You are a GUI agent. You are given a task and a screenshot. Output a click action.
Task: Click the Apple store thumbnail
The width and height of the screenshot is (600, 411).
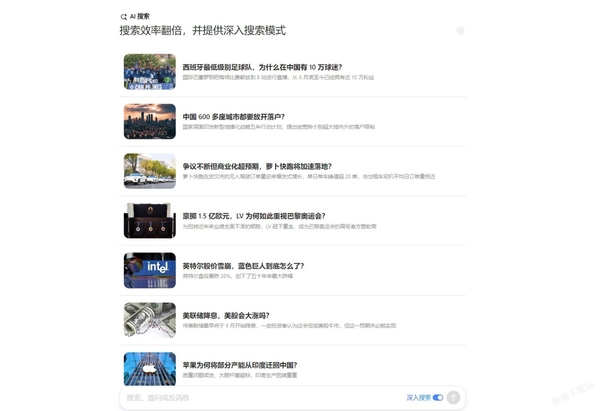click(150, 369)
